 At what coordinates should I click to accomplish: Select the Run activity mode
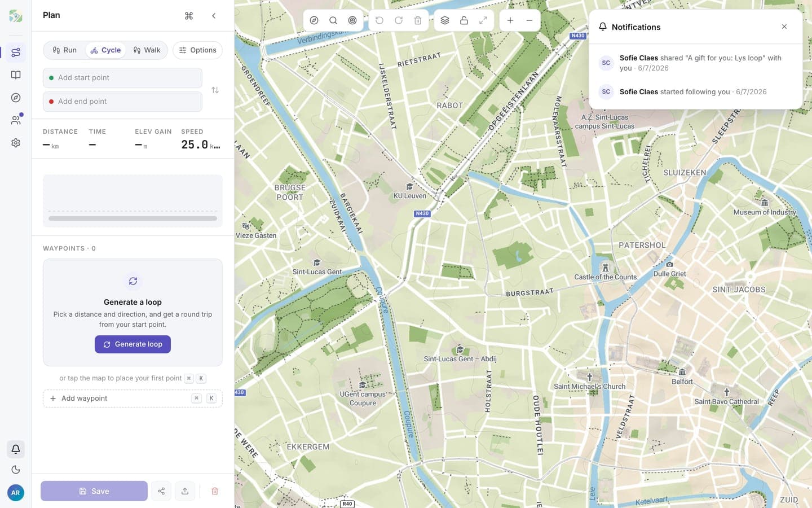[64, 50]
